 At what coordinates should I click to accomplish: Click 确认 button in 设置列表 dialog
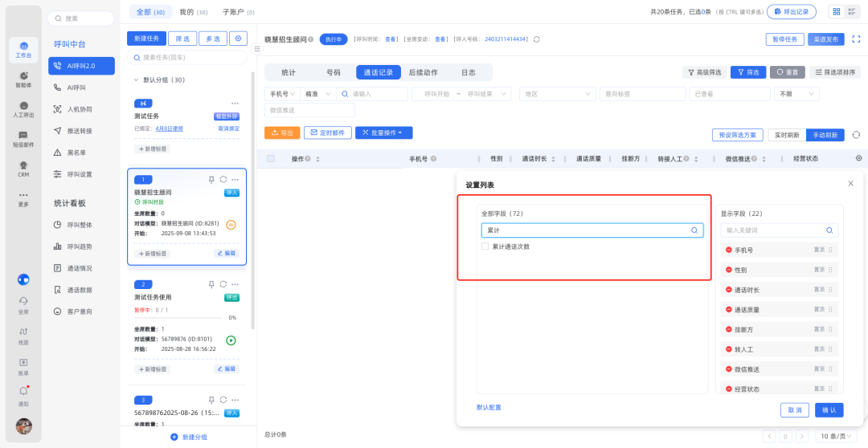click(x=829, y=409)
